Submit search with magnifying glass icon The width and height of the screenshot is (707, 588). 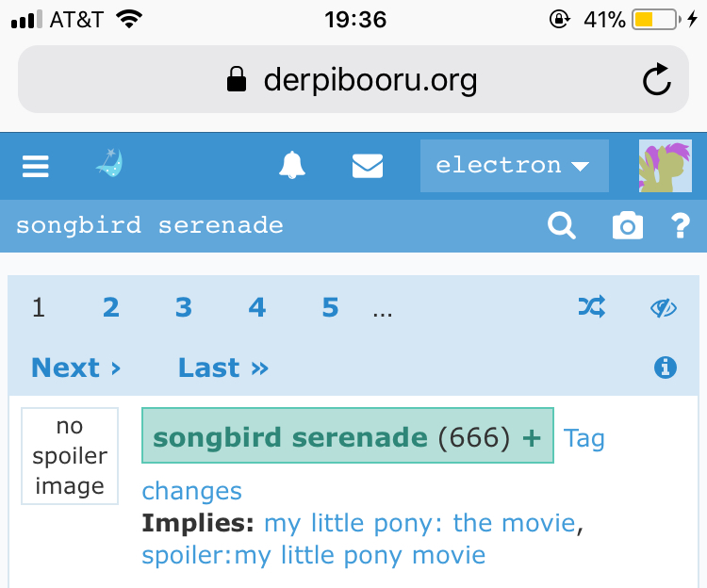pos(562,225)
